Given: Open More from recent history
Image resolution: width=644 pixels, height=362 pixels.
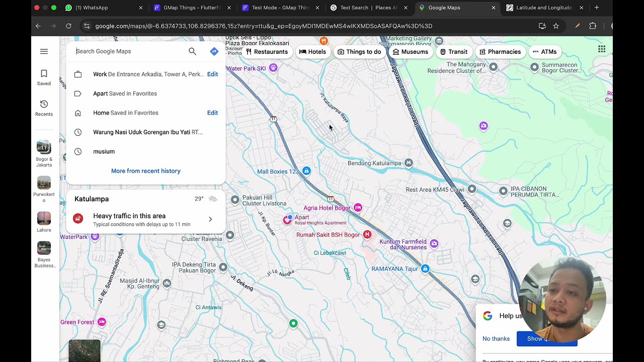Looking at the screenshot, I should point(146,171).
